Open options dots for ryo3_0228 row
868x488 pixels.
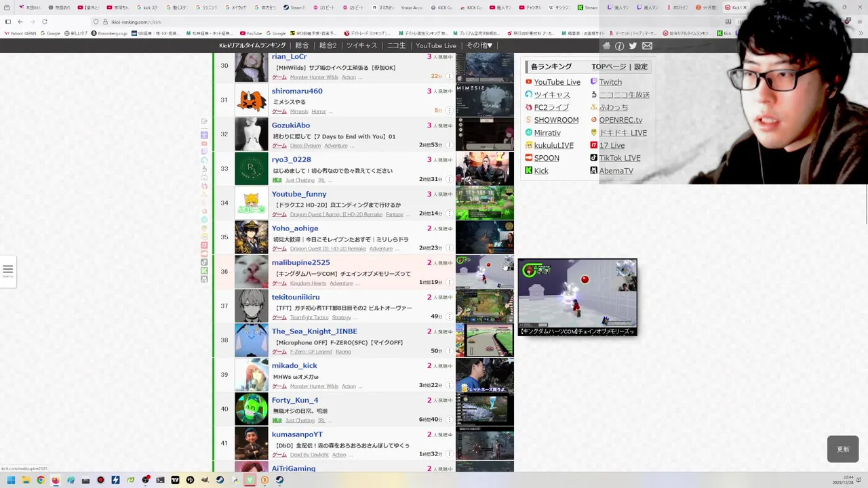(x=449, y=180)
